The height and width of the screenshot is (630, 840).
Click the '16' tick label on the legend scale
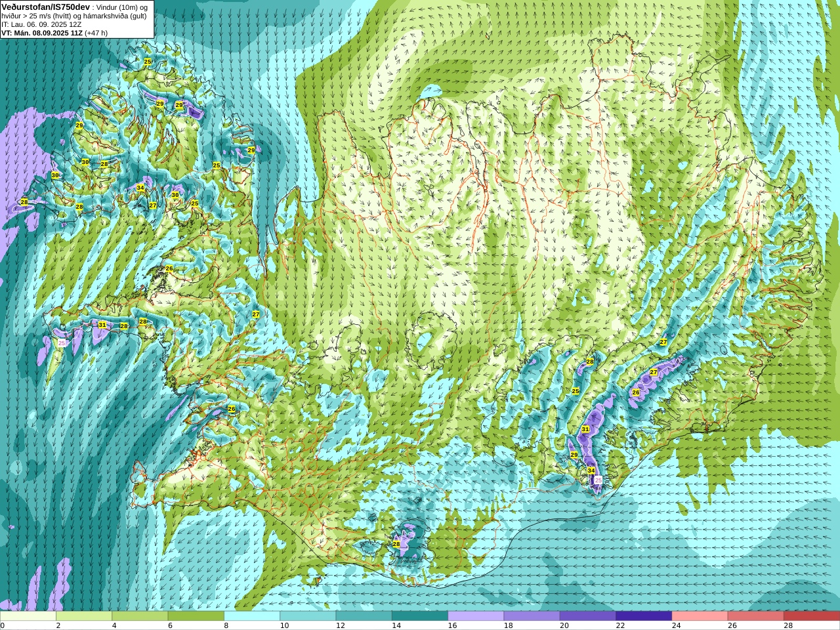point(452,625)
